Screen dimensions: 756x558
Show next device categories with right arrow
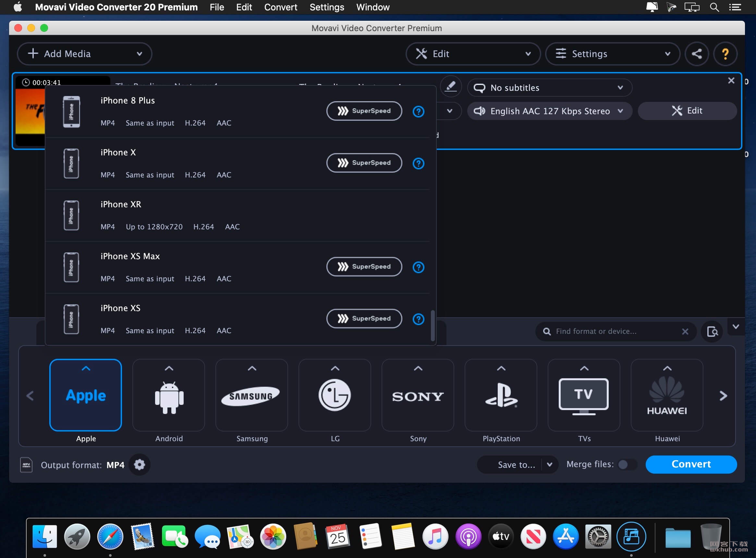pyautogui.click(x=723, y=395)
